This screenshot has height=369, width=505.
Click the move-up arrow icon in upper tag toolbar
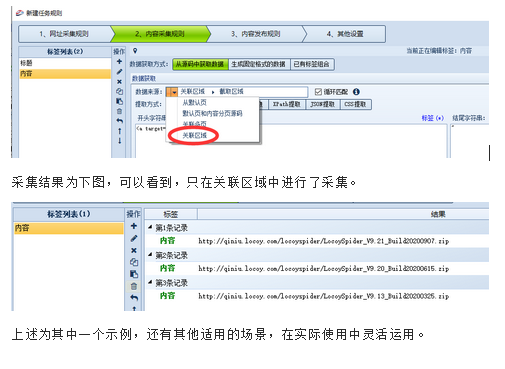pos(119,131)
